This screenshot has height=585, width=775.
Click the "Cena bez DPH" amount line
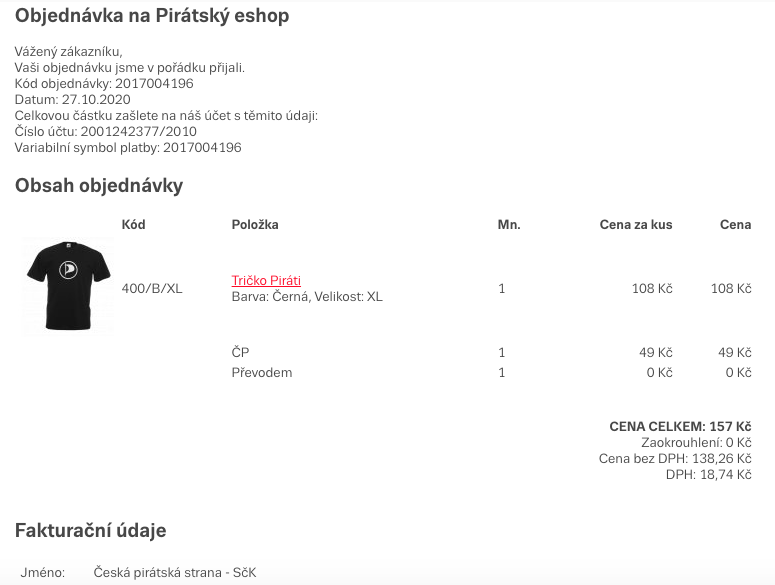click(675, 459)
